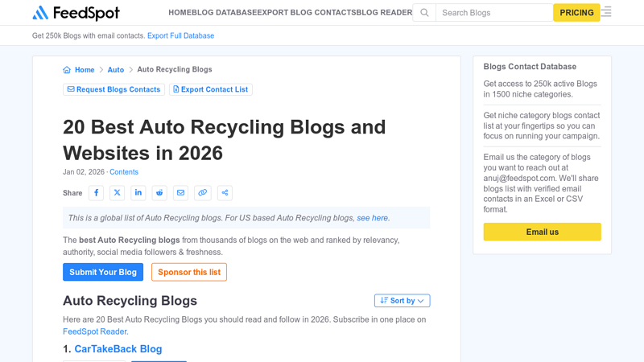Click 'Auto Recycling Blogs' breadcrumb text
Screen dimensions: 644x362
(x=175, y=69)
